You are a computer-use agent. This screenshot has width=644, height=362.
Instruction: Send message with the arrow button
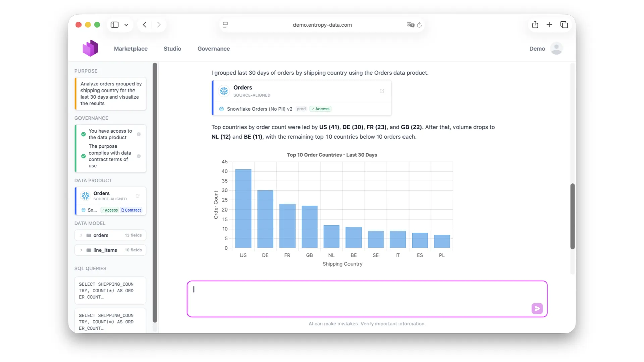click(x=537, y=308)
